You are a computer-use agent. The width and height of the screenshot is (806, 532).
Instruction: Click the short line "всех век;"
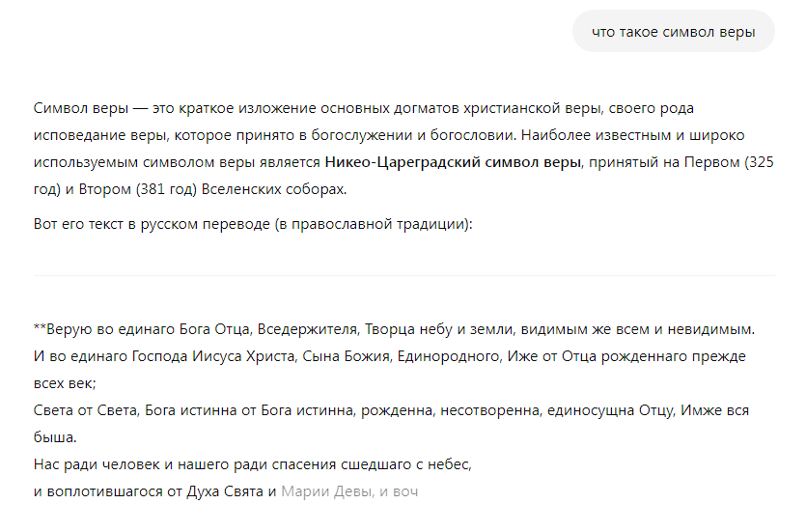pos(65,383)
